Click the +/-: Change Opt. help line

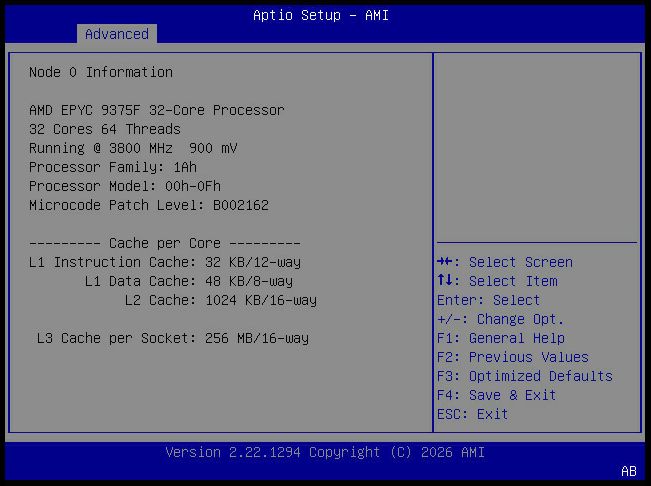500,319
